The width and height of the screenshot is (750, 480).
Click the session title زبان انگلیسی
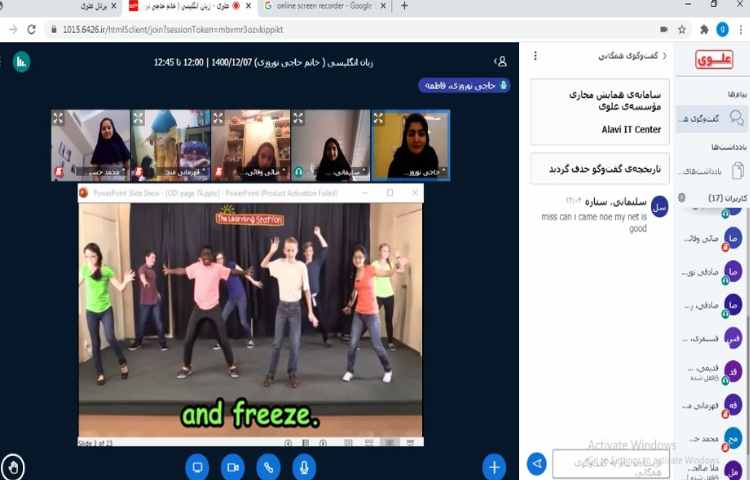click(x=263, y=62)
